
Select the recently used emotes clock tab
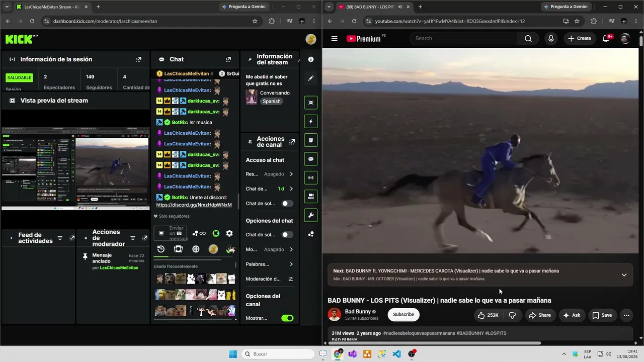click(161, 249)
